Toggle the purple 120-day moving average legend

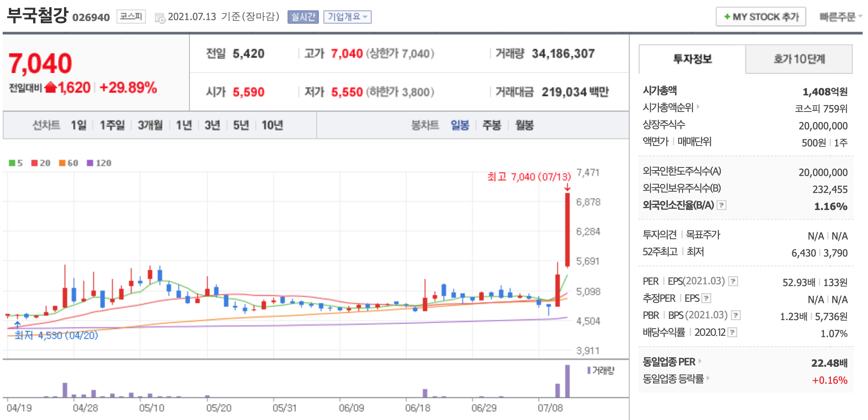(99, 163)
